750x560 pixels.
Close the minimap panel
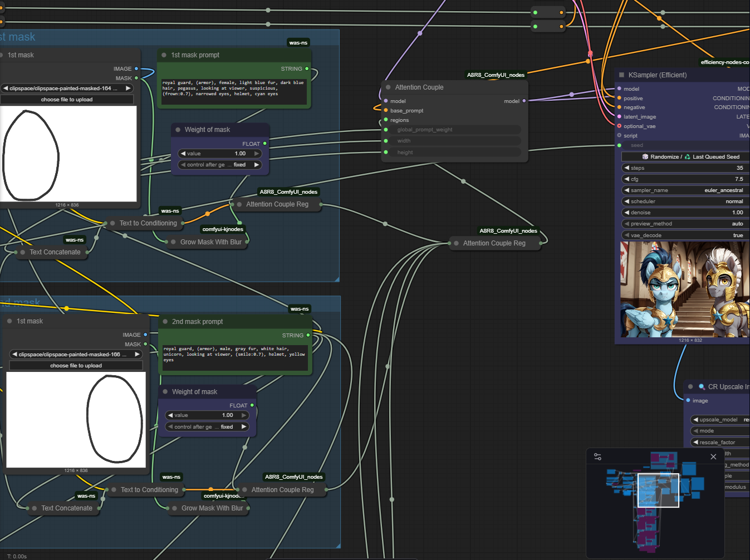point(713,456)
